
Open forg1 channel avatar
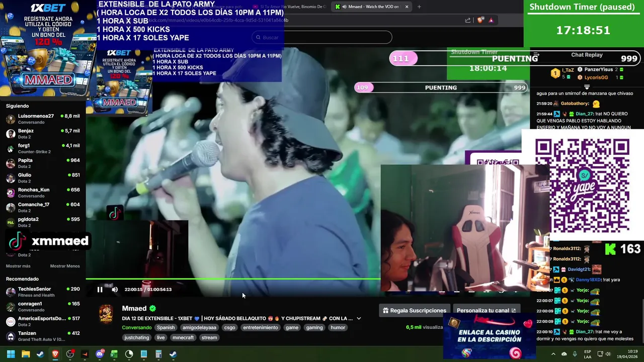pos(11,148)
